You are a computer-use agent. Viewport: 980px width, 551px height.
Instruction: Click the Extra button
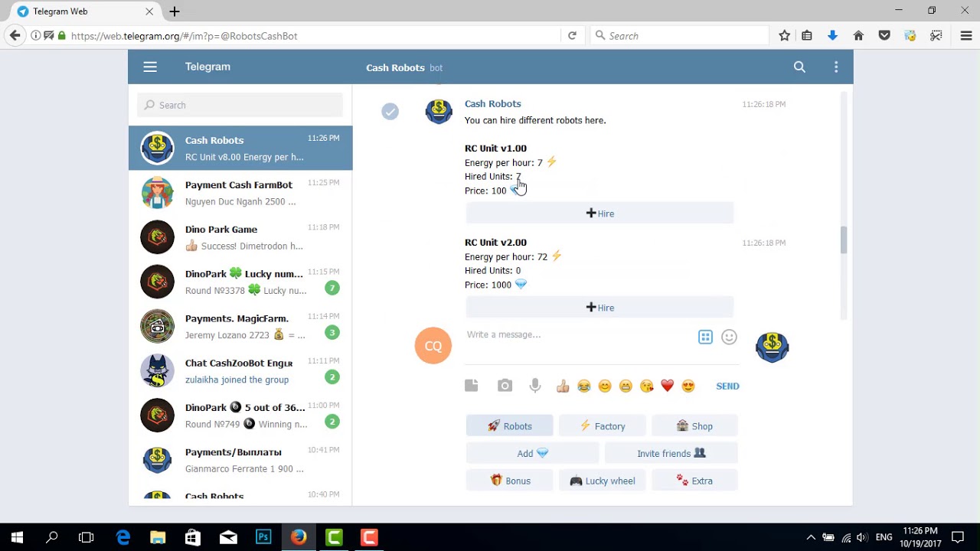(x=694, y=481)
